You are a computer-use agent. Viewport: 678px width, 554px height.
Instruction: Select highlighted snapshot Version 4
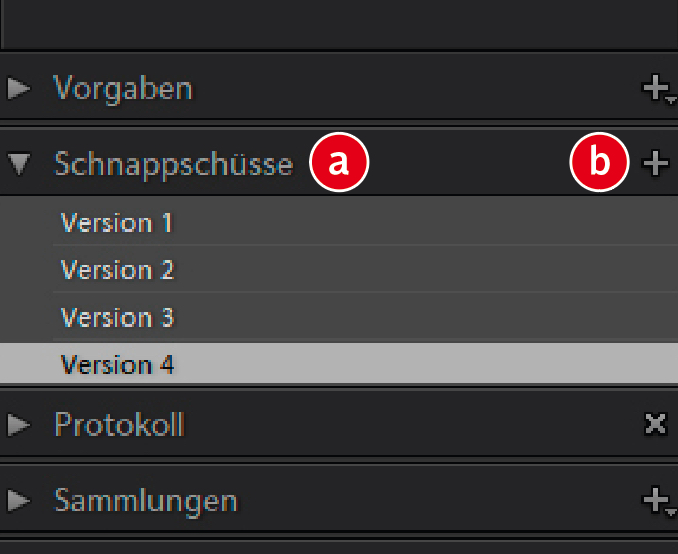(x=117, y=365)
